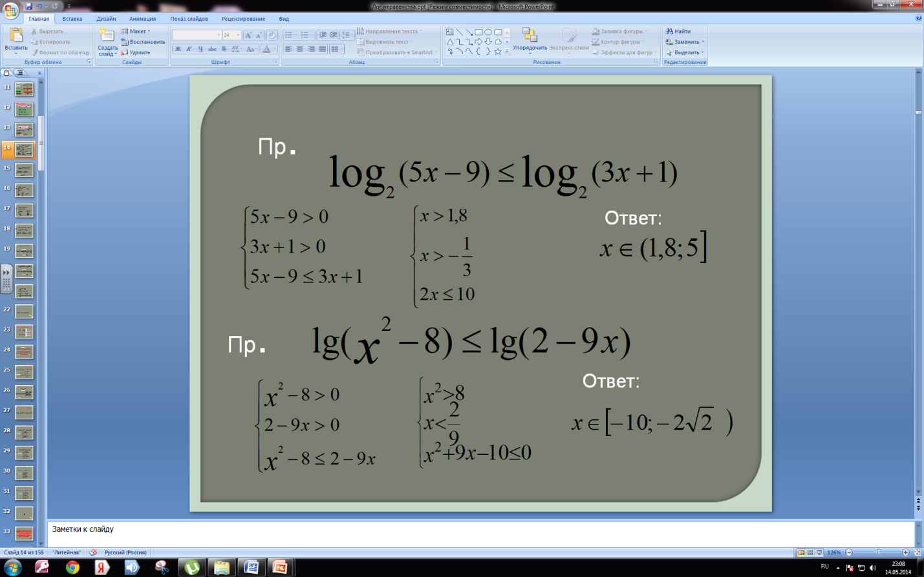Screen dimensions: 924x577
Task: Select the star shape tool
Action: 498,52
